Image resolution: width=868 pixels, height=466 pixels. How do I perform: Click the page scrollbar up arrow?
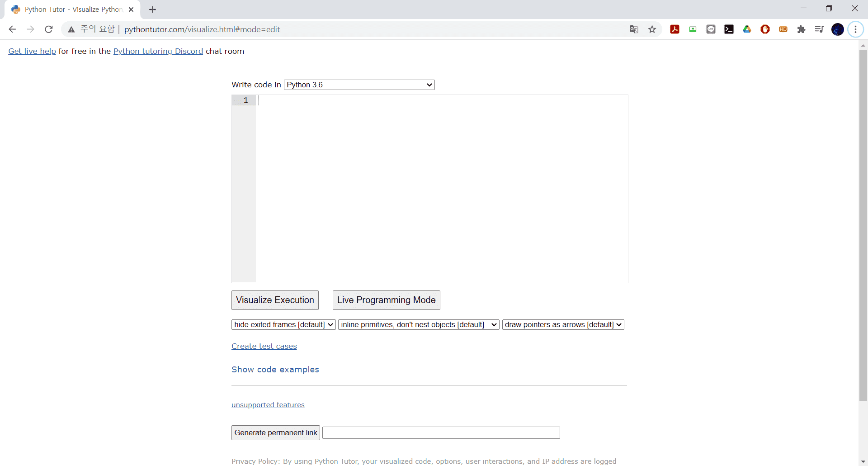pyautogui.click(x=863, y=45)
